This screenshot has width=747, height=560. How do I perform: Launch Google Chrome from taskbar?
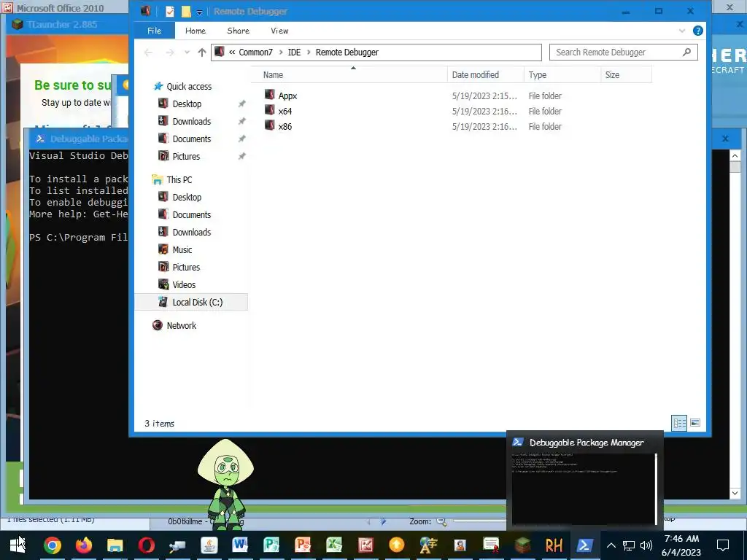pos(53,545)
